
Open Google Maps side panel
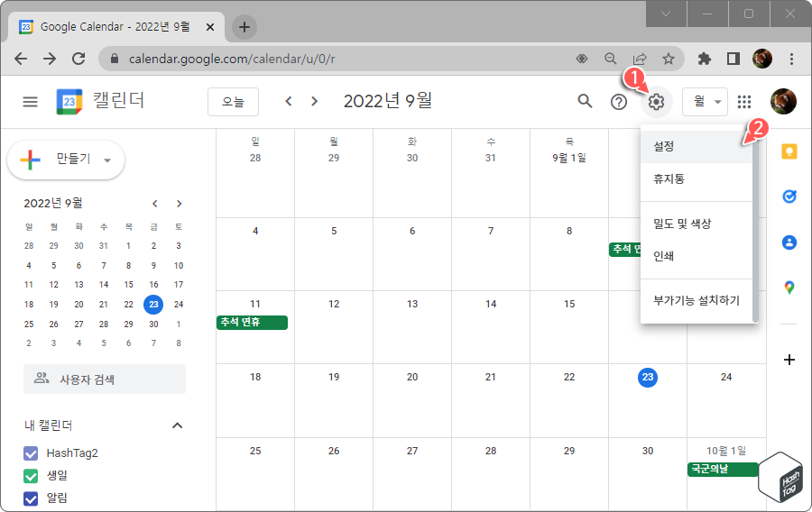pos(789,287)
